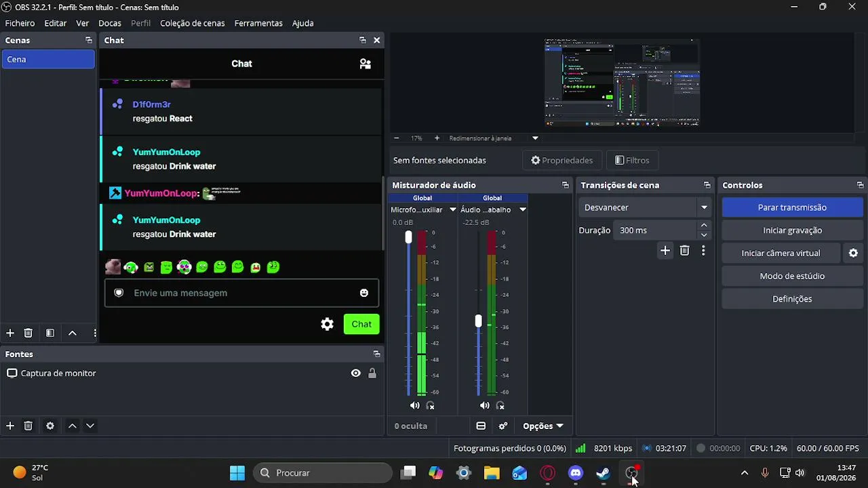Remove the scene transition with trash icon
Viewport: 868px width, 488px height.
point(684,251)
